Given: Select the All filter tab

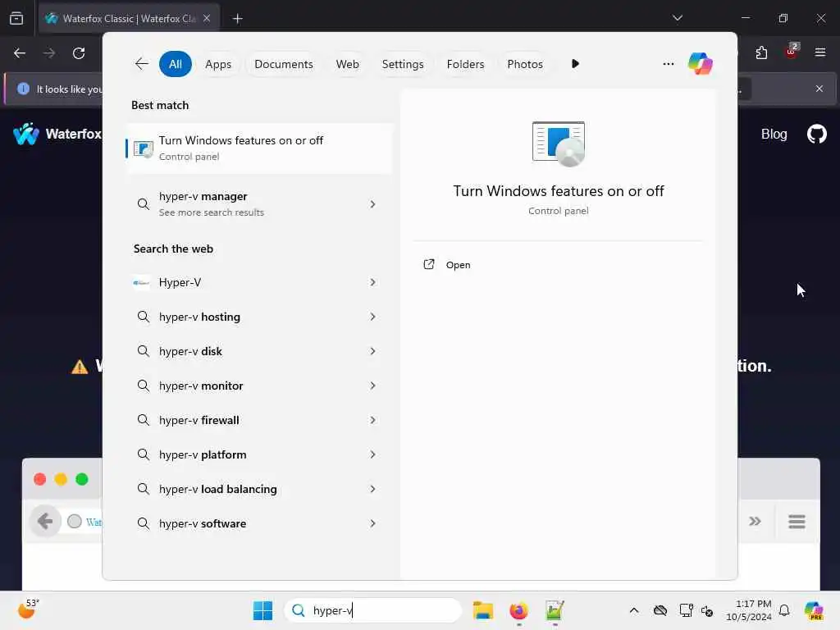Looking at the screenshot, I should click(176, 64).
